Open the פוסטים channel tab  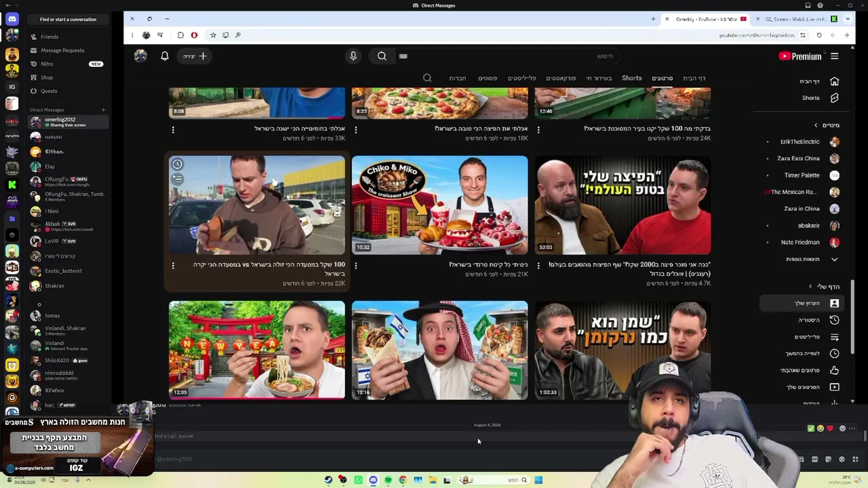click(x=488, y=78)
